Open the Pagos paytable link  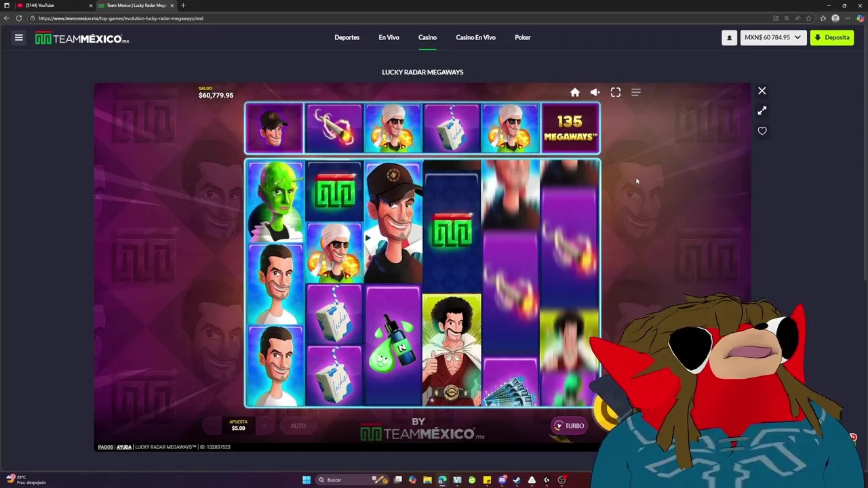tap(105, 447)
